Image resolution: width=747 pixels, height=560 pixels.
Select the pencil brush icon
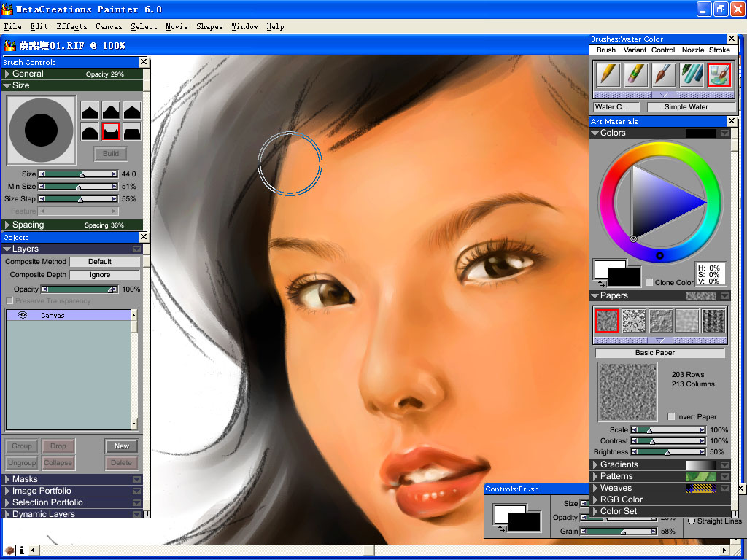pos(608,75)
